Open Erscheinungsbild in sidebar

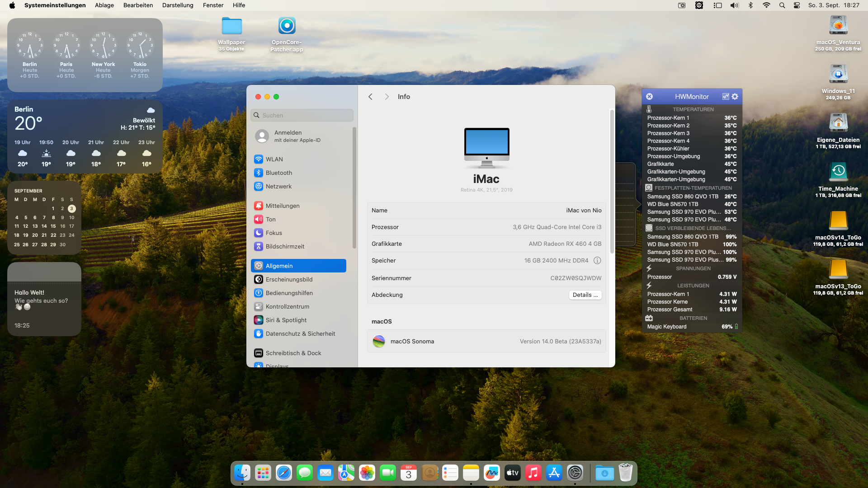coord(298,279)
